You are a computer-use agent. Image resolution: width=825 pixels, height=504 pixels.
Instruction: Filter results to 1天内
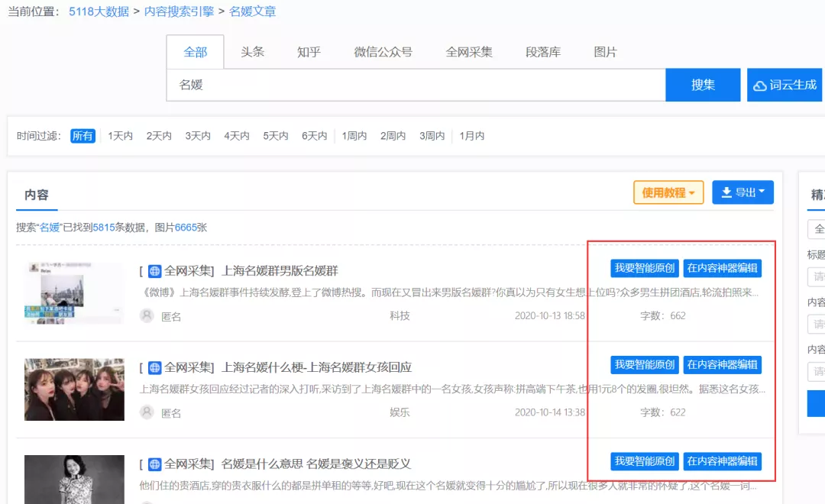[x=120, y=136]
